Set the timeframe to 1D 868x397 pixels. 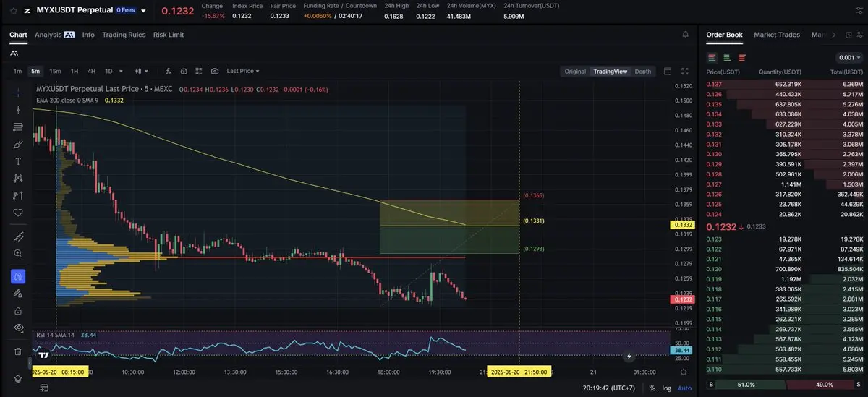click(109, 71)
